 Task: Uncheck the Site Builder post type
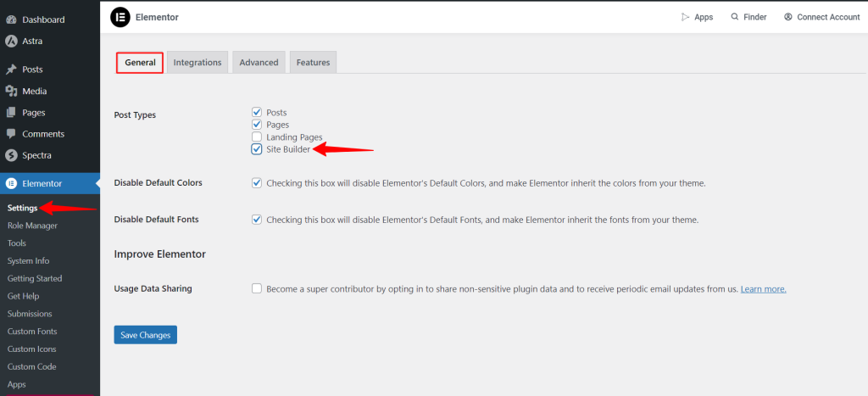[x=256, y=149]
